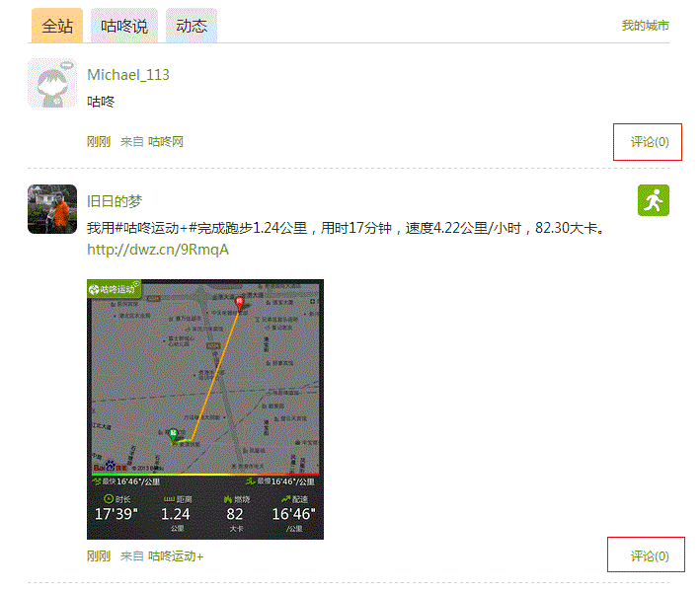700x591 pixels.
Task: Open the 我的城市 link
Action: click(645, 26)
